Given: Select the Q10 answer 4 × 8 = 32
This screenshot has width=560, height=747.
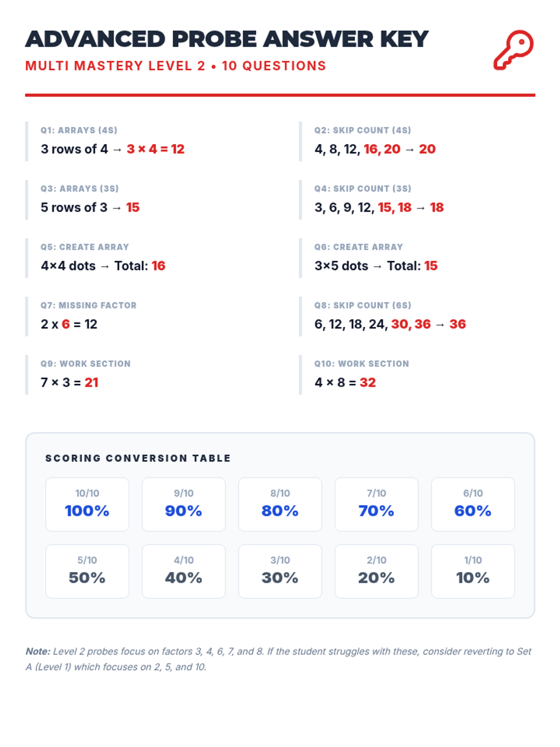Looking at the screenshot, I should coord(345,382).
